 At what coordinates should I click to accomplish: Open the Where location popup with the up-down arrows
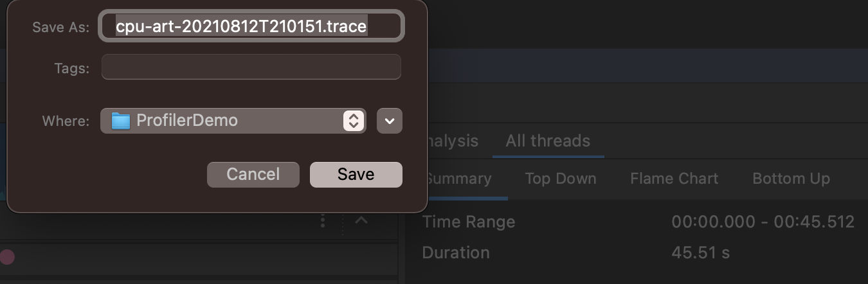pos(353,121)
